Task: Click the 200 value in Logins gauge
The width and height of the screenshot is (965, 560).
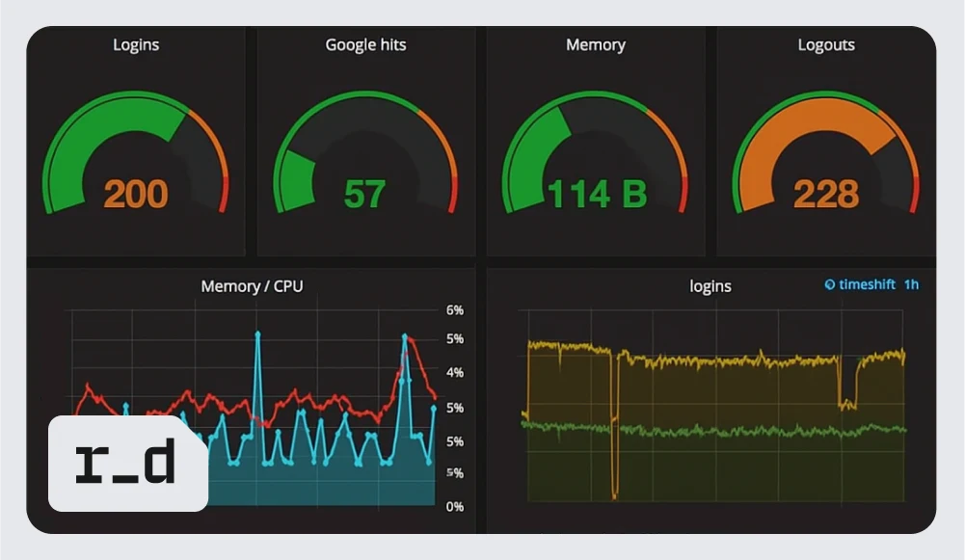Action: click(136, 195)
